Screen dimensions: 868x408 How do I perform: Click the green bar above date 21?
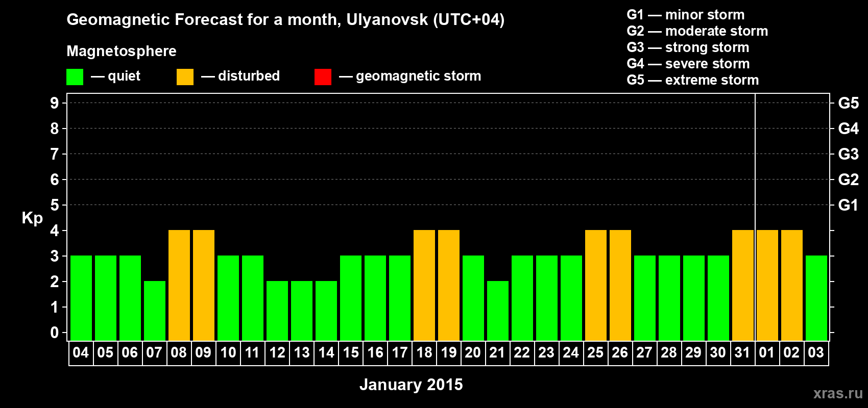[x=498, y=311]
